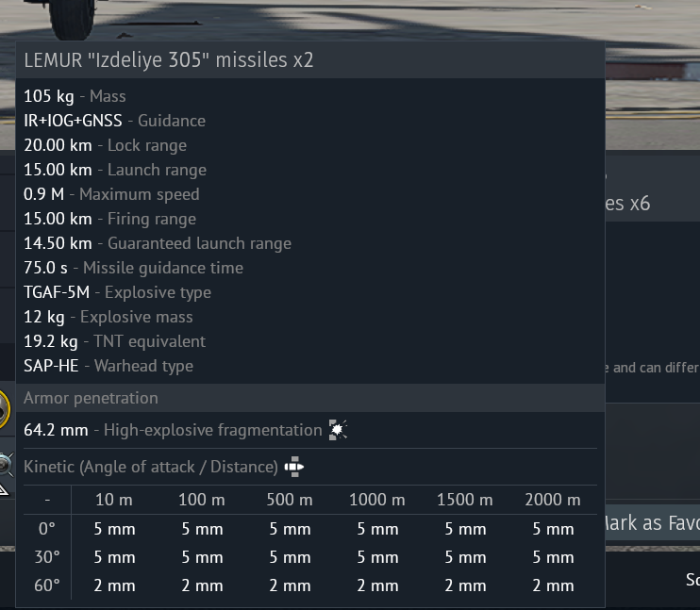Click the 30° penetration value at 1500 m
The height and width of the screenshot is (610, 700).
click(x=465, y=557)
